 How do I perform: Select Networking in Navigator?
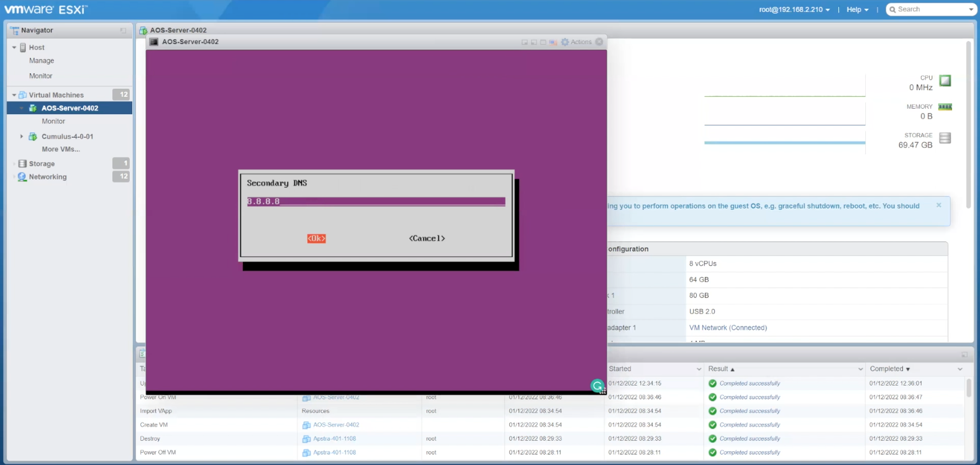click(x=48, y=177)
